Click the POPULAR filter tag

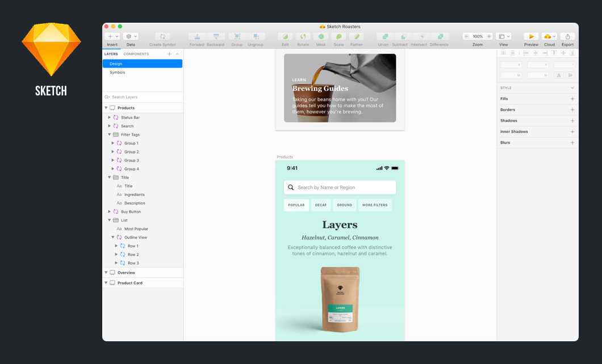click(x=296, y=205)
